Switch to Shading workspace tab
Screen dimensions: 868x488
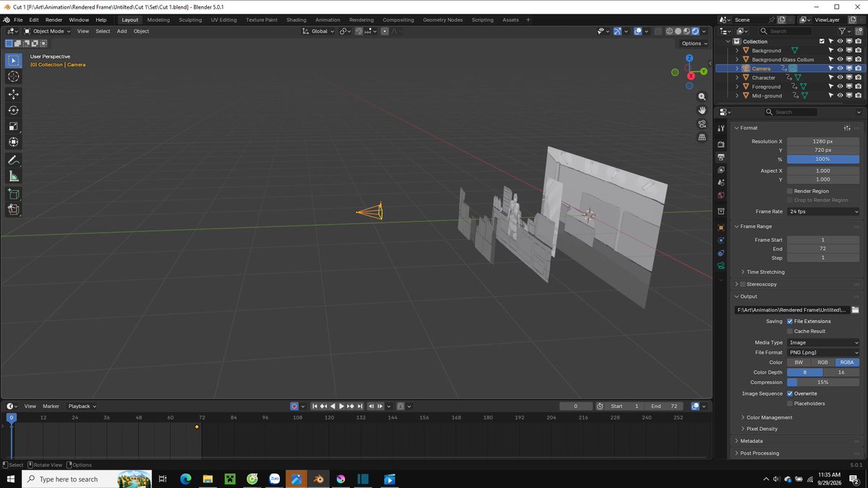(x=296, y=20)
